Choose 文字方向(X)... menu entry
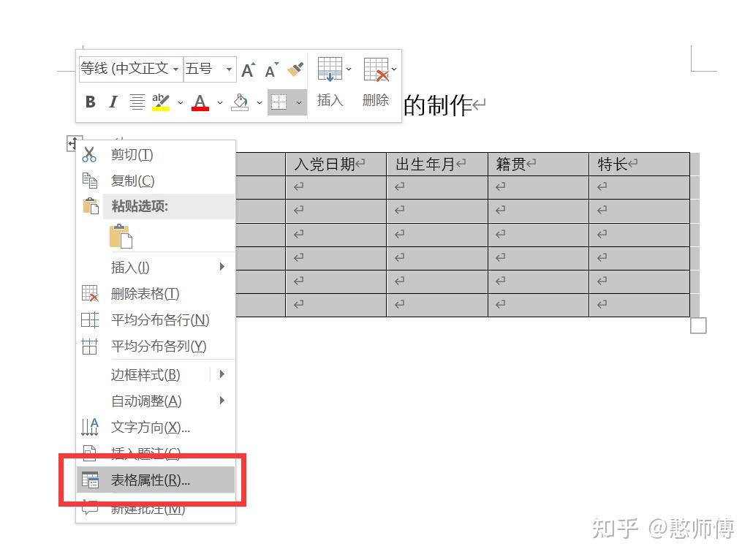The width and height of the screenshot is (753, 560). (x=156, y=427)
